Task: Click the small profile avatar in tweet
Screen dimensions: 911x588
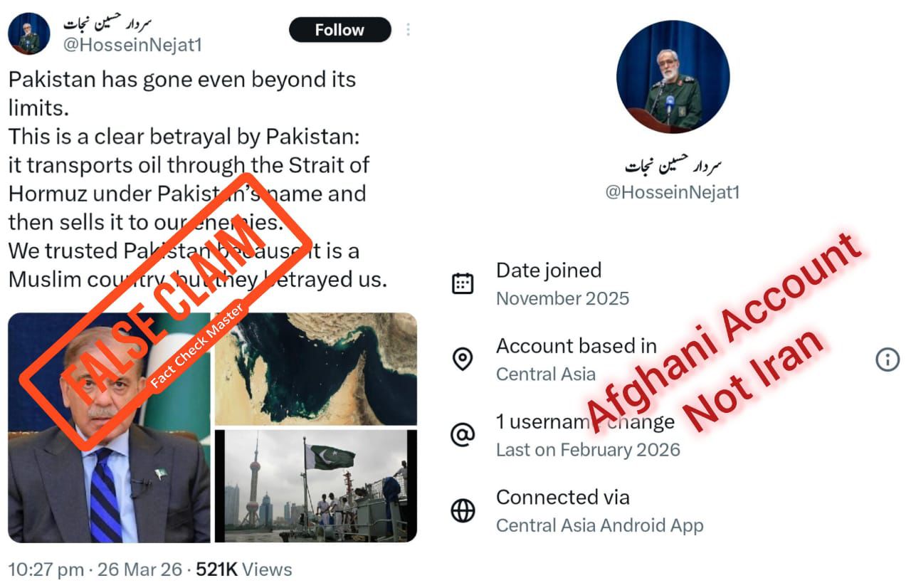Action: click(x=28, y=33)
